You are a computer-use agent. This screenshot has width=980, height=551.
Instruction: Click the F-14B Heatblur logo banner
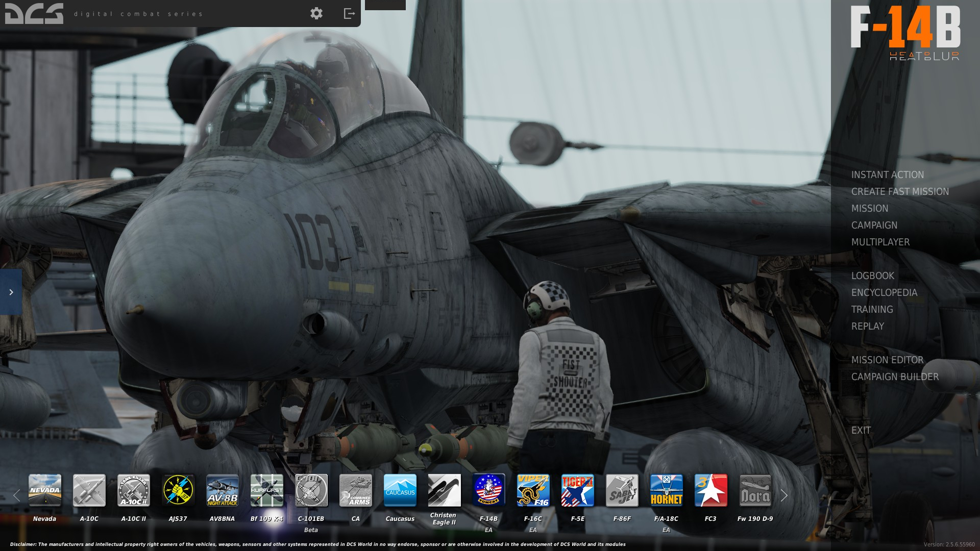click(x=905, y=33)
